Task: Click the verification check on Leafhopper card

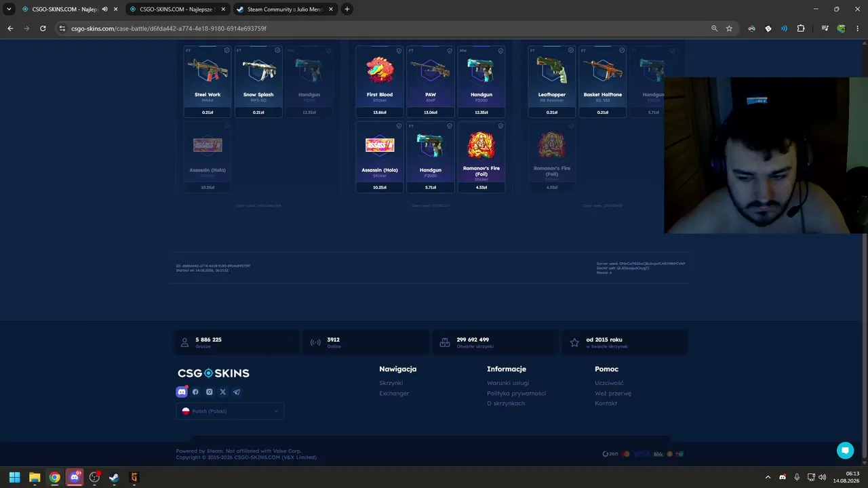Action: (x=571, y=50)
